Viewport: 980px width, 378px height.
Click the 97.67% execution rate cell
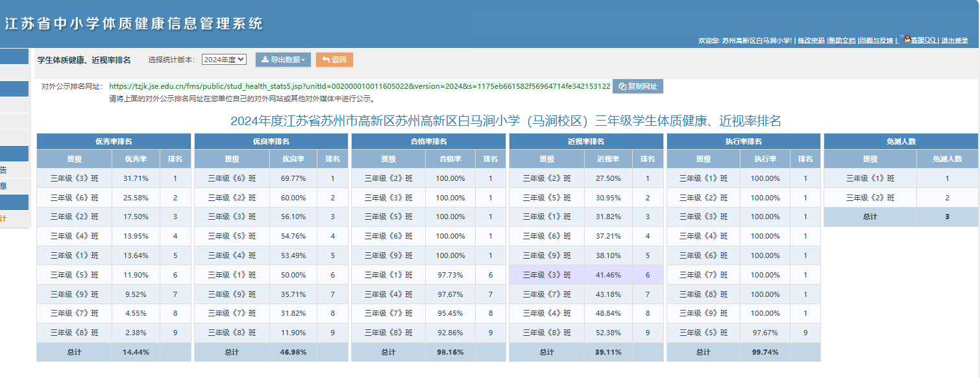(x=765, y=333)
